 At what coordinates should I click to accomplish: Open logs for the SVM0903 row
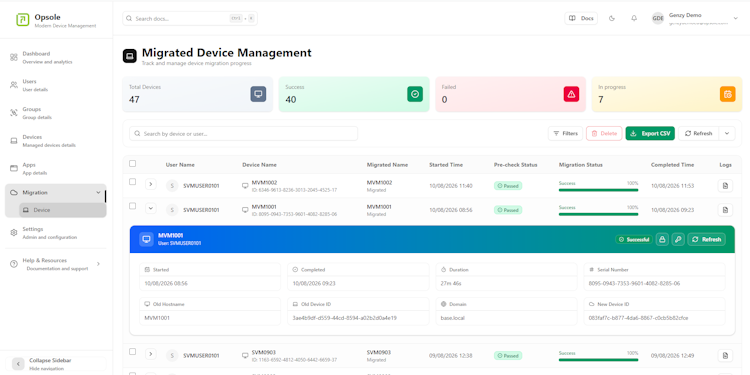tap(725, 355)
